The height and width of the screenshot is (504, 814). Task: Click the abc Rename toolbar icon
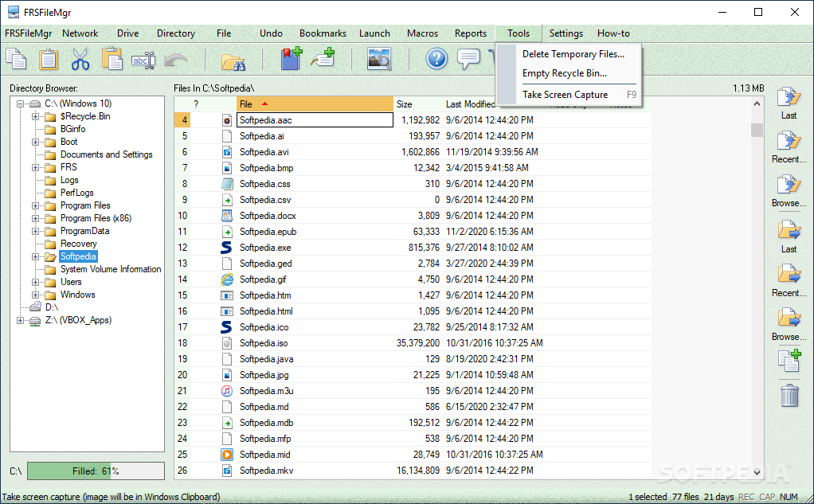(143, 61)
